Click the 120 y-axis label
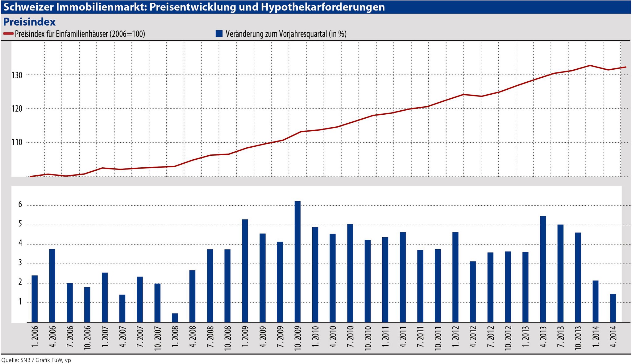The height and width of the screenshot is (364, 632). pyautogui.click(x=17, y=109)
